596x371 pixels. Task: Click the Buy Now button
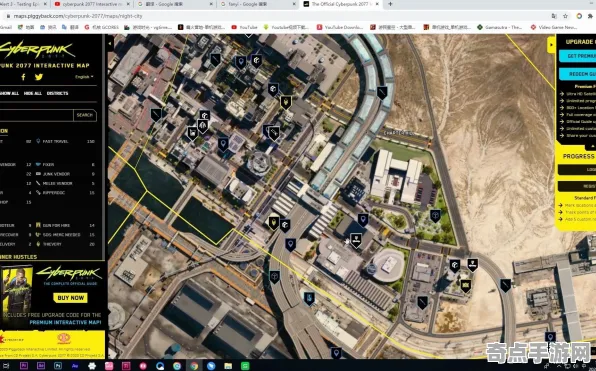(71, 298)
